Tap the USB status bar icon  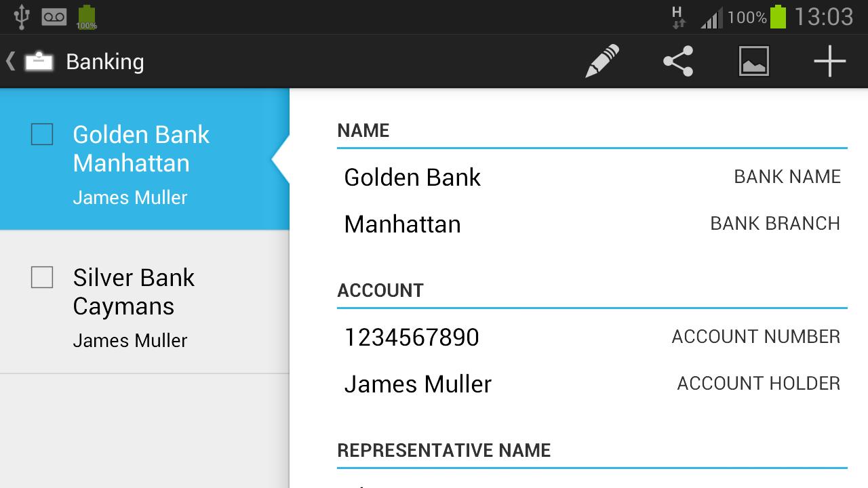tap(22, 17)
